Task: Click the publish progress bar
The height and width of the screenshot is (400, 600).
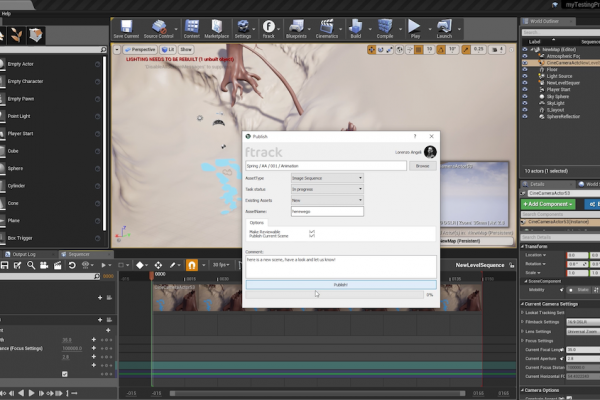Action: pyautogui.click(x=334, y=295)
